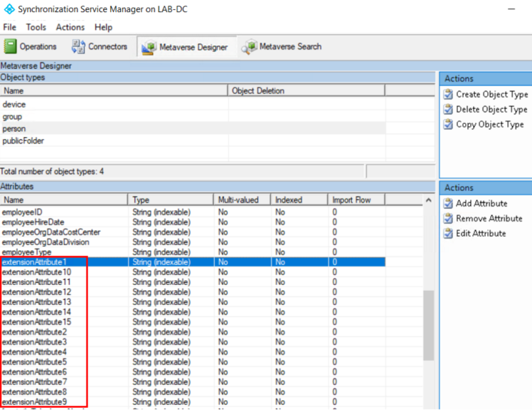Click the Add Attribute icon
Screen dimensions: 532x410
(x=448, y=203)
